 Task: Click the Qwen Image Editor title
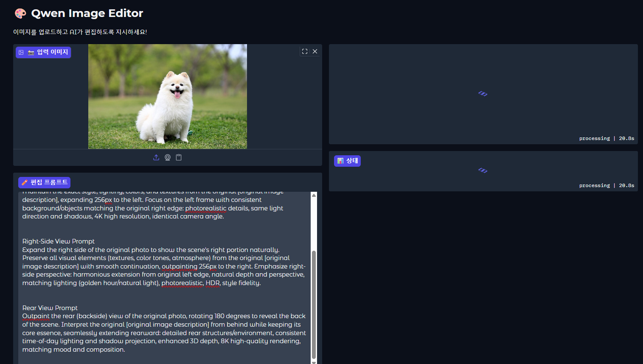87,14
